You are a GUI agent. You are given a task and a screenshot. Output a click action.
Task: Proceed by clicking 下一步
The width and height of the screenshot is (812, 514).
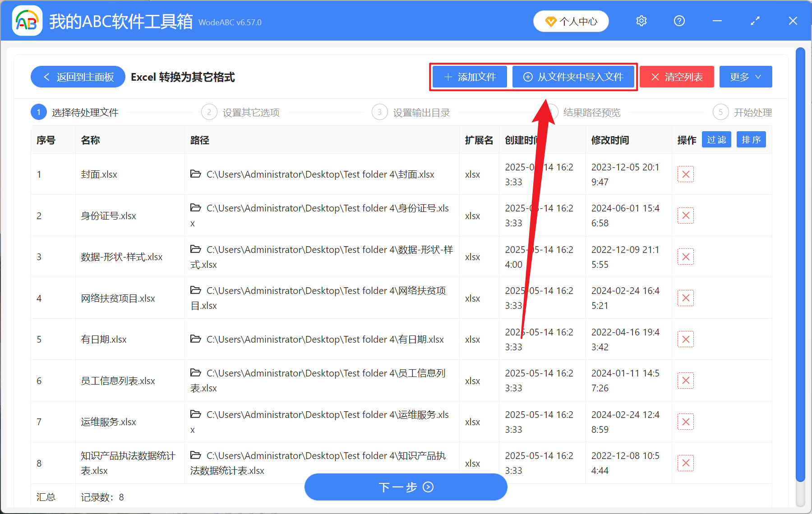coord(406,487)
